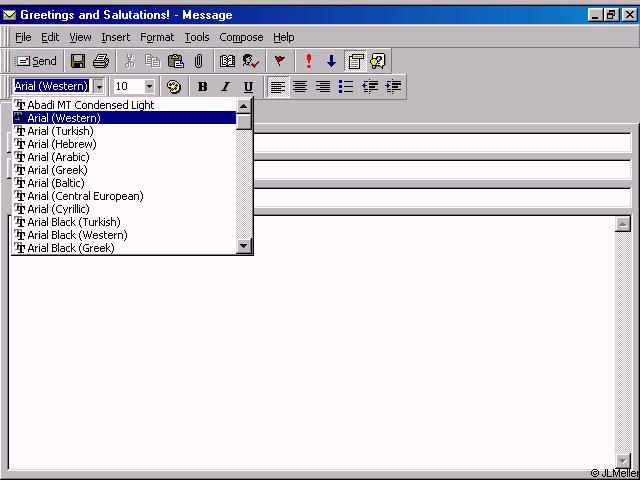Open the Address Book icon
Viewport: 640px width, 480px height.
tap(227, 61)
